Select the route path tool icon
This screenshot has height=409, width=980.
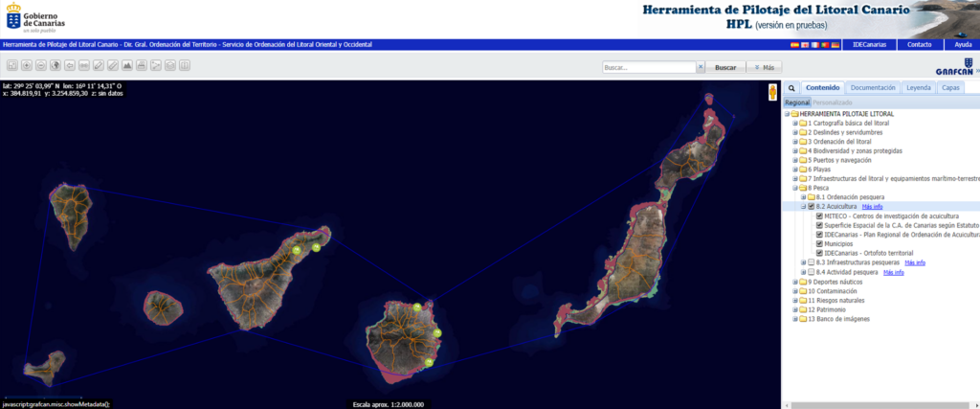[x=156, y=65]
